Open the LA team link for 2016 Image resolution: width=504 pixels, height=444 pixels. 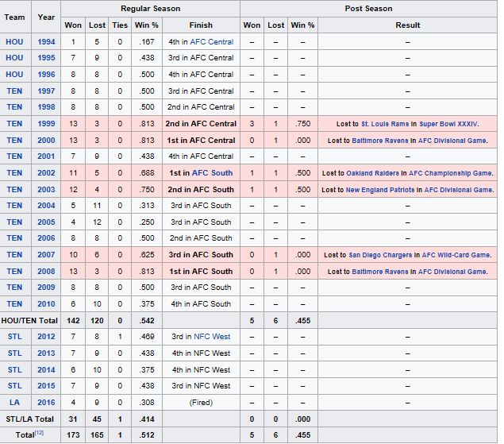click(x=14, y=402)
